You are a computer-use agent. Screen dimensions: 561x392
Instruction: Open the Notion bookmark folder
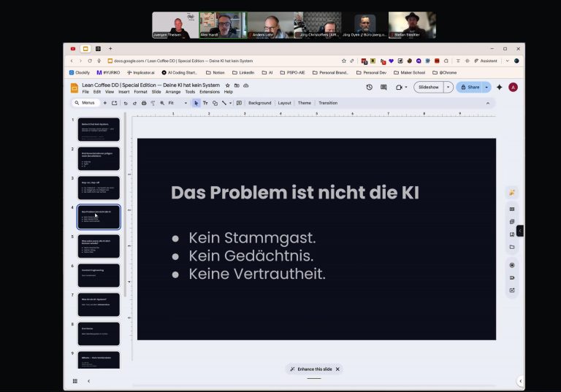coord(215,72)
